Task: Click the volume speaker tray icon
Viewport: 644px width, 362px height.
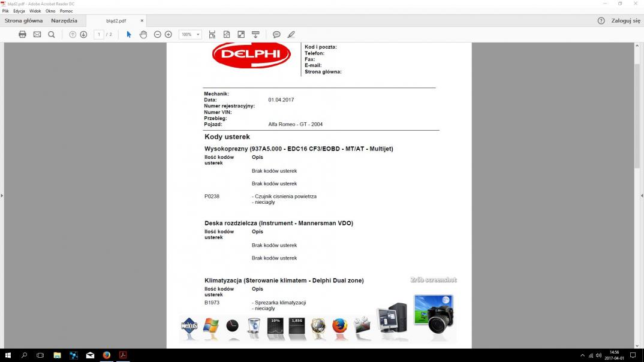Action: (x=599, y=355)
